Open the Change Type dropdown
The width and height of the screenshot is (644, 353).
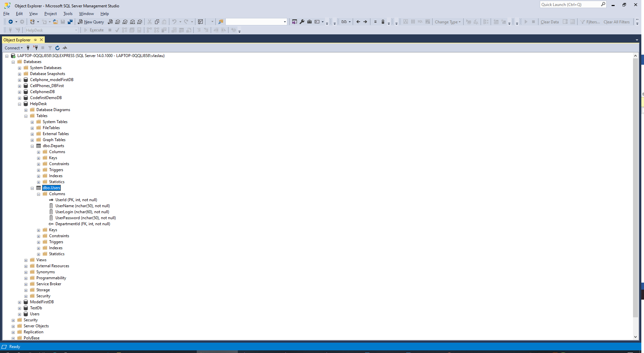tap(448, 22)
